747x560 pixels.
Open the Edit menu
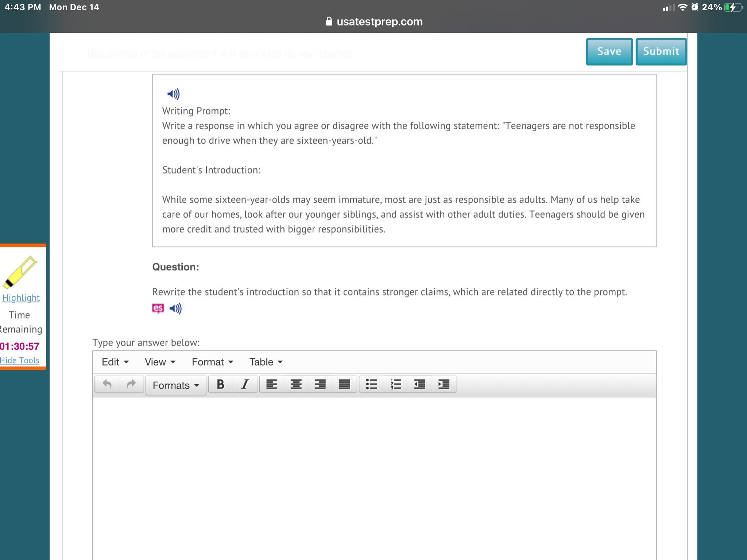tap(115, 362)
